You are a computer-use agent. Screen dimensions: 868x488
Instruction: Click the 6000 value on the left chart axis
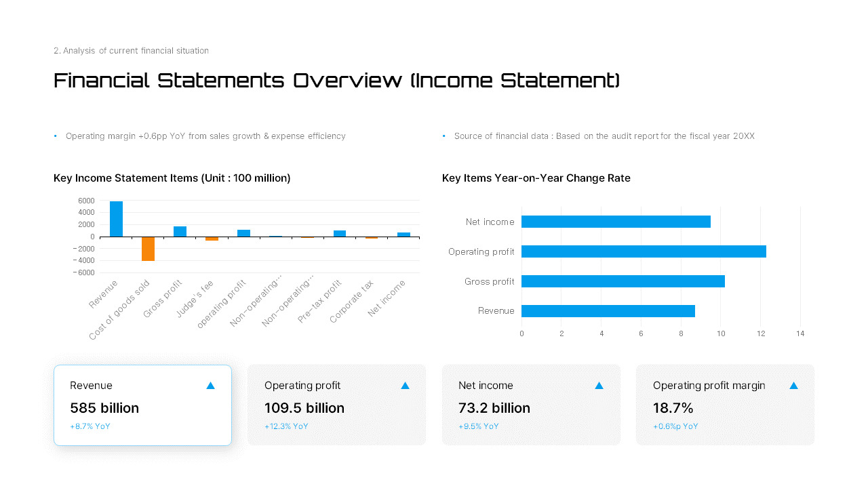pos(86,201)
